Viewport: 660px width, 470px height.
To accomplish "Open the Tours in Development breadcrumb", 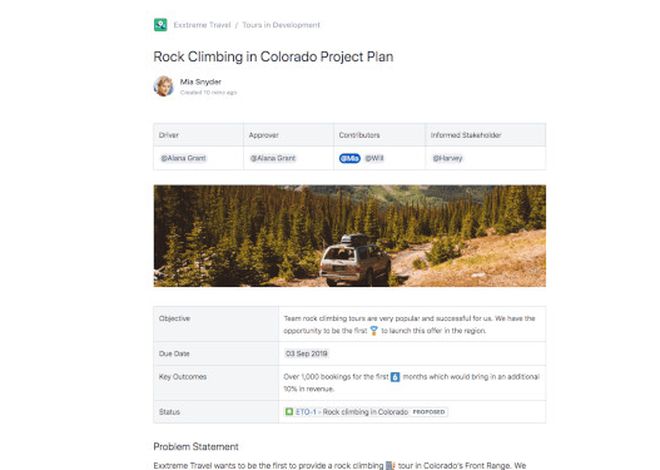I will pos(281,25).
